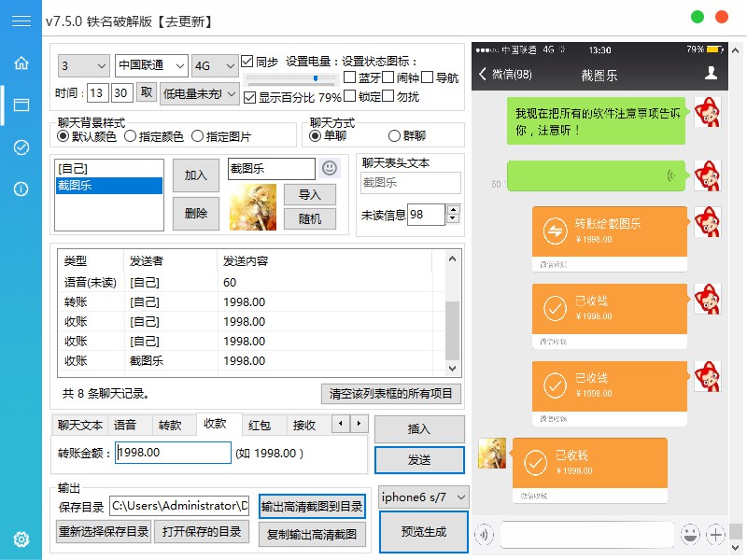Open settings gear in sidebar

click(x=21, y=539)
